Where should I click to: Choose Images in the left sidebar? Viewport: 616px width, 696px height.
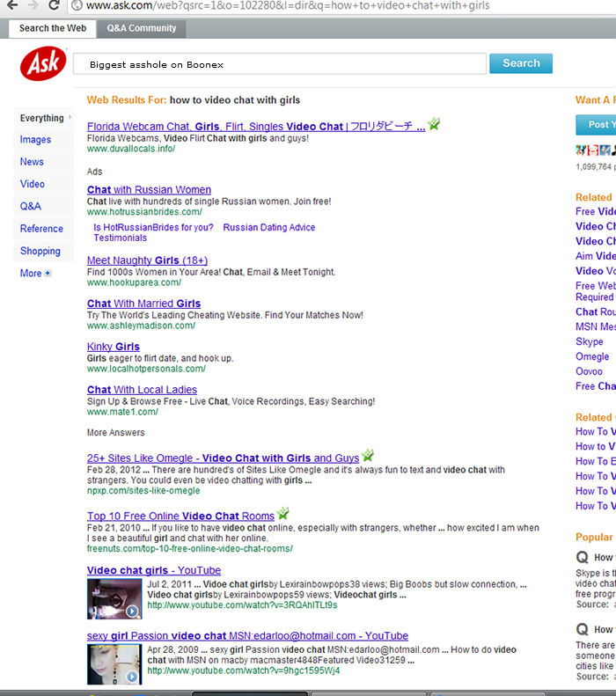(x=35, y=140)
